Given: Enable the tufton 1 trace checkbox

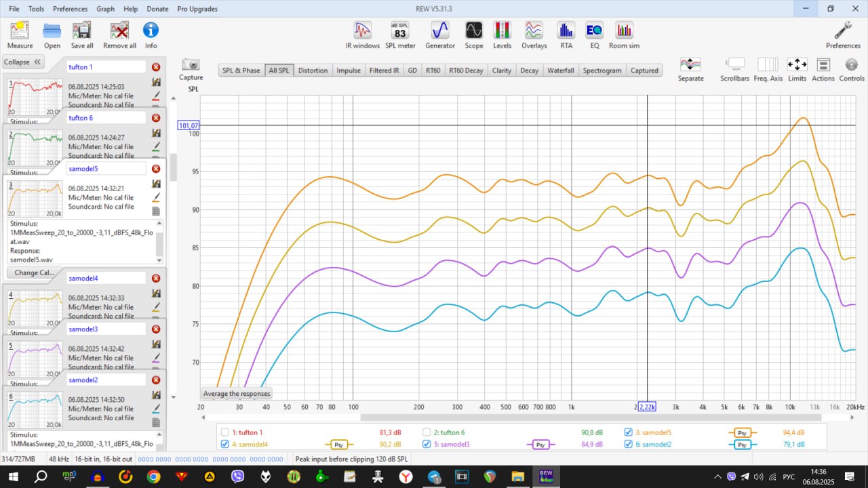Looking at the screenshot, I should (224, 432).
